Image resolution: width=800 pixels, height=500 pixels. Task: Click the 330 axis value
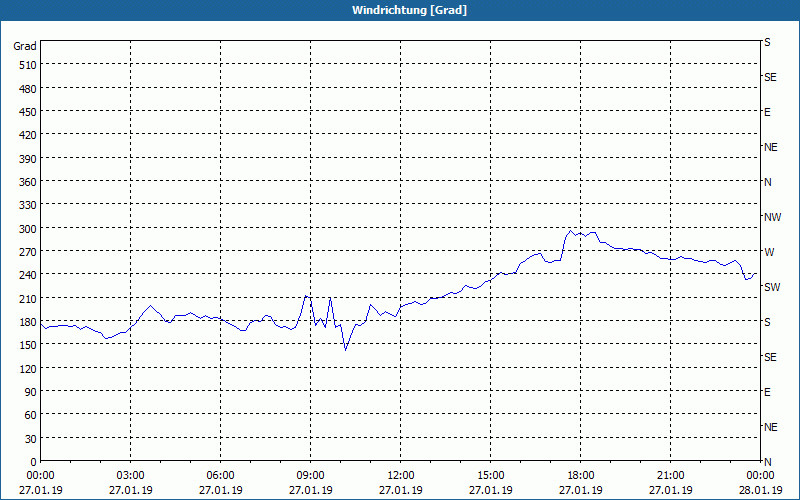pyautogui.click(x=28, y=206)
